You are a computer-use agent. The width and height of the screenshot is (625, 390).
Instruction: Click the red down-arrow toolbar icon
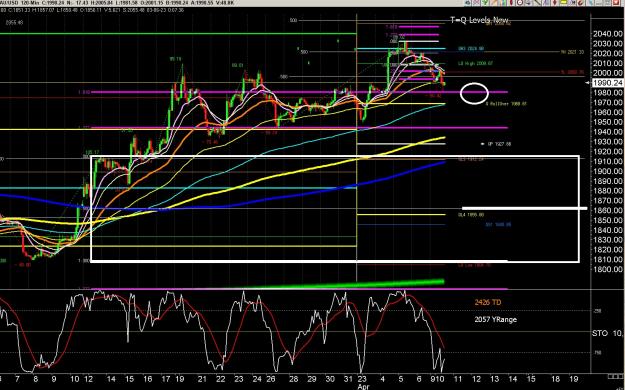554,2
